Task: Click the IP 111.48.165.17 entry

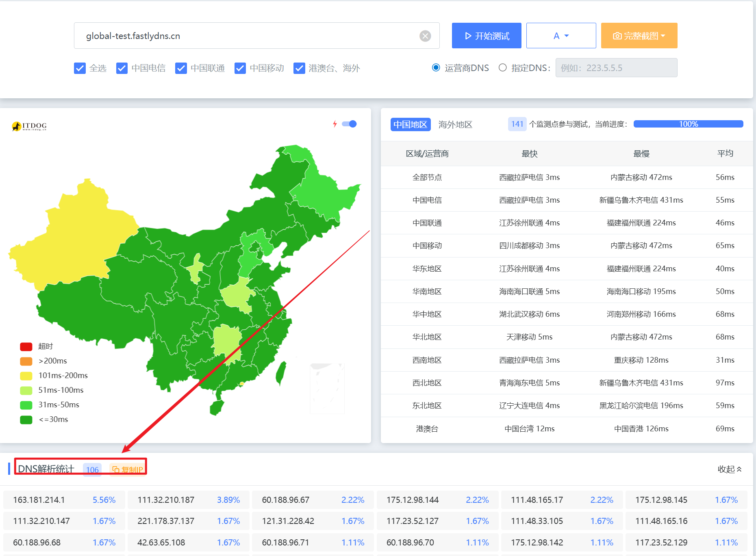Action: click(562, 500)
